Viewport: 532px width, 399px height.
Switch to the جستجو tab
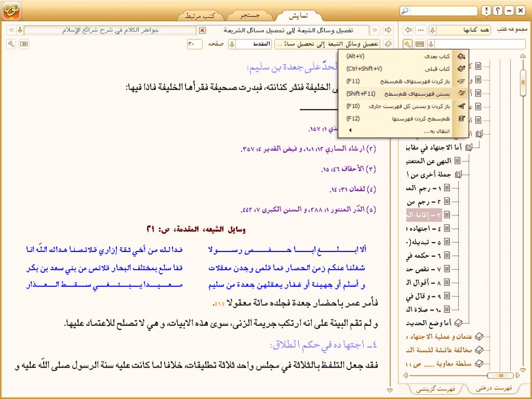tap(250, 15)
